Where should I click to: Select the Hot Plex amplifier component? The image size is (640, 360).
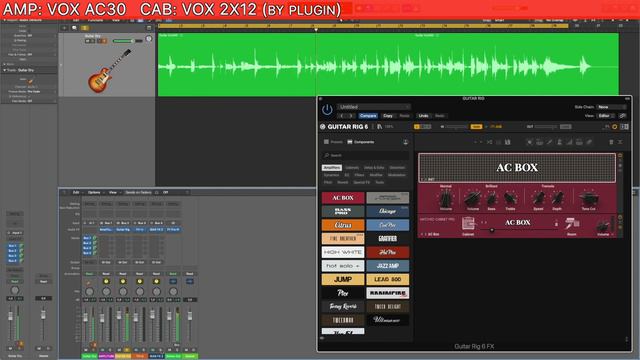pos(387,252)
